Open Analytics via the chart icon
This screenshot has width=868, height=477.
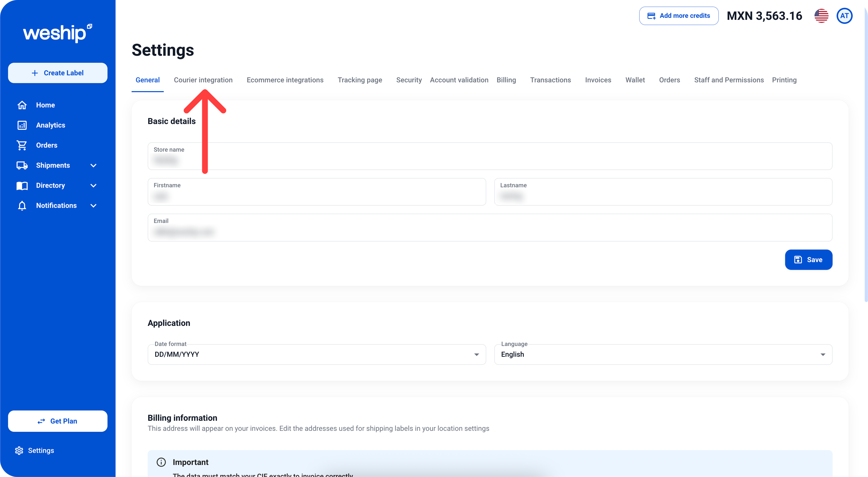(22, 125)
